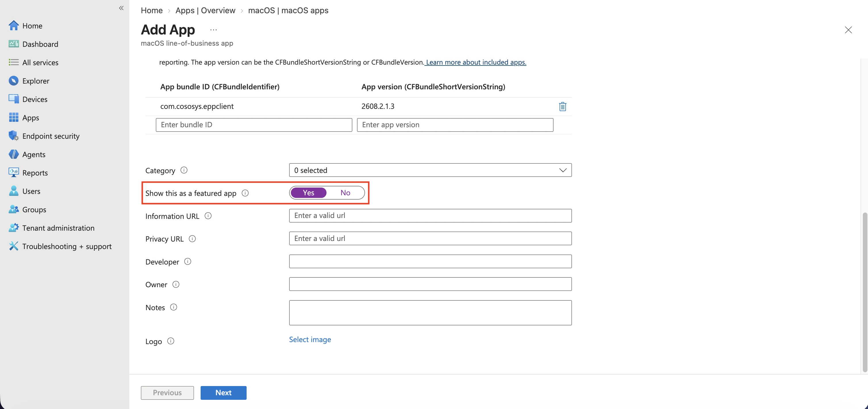Focus the Privacy URL input field

430,238
